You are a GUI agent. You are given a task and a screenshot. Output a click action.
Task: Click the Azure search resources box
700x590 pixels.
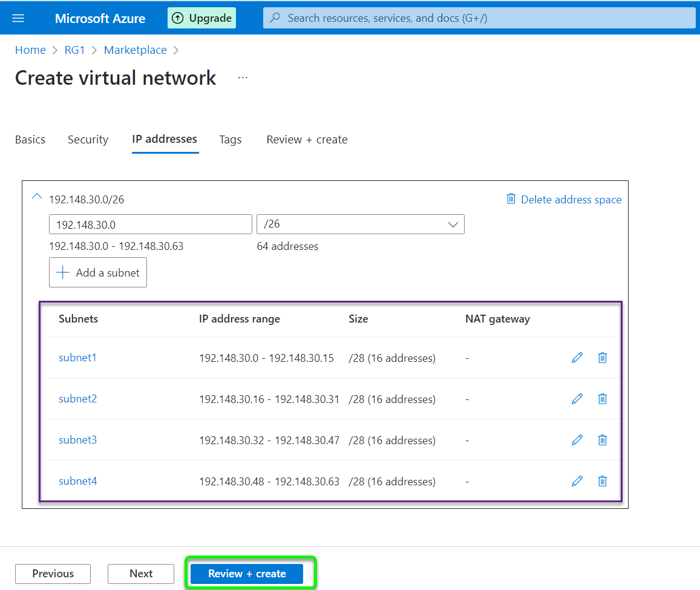[x=479, y=18]
